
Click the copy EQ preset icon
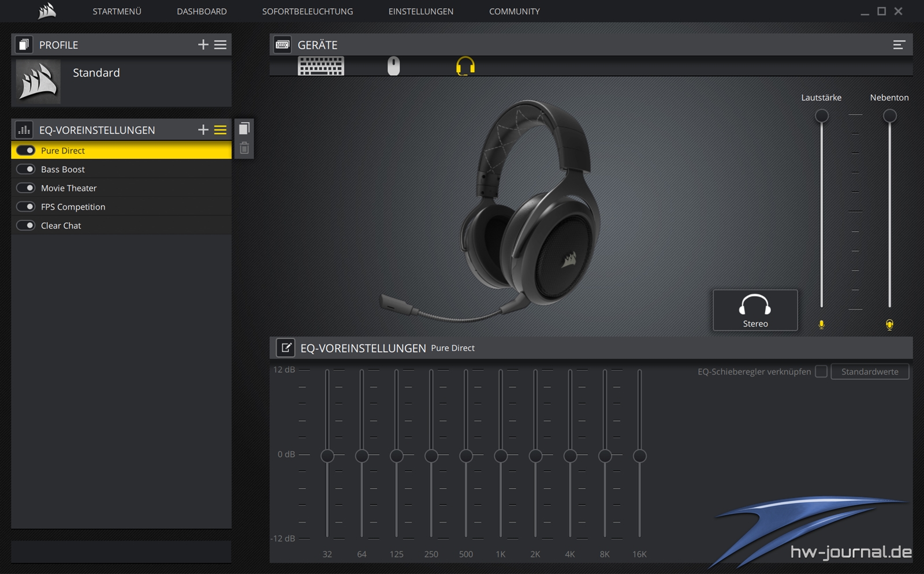244,128
